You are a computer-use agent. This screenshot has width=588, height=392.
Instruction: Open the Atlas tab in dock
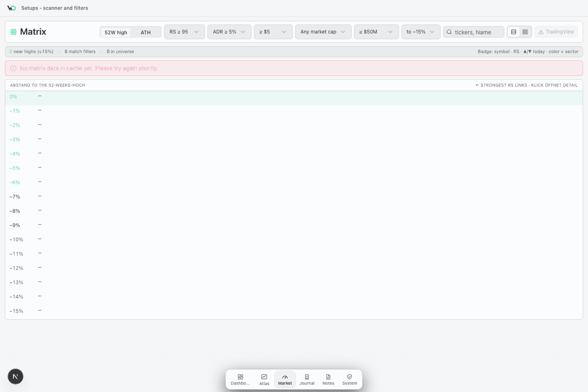click(264, 380)
